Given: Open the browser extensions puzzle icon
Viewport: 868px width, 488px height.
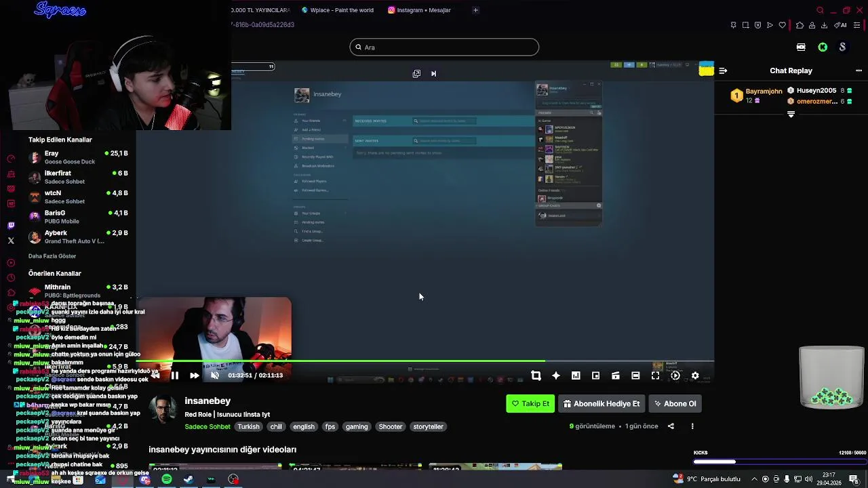Looking at the screenshot, I should pos(800,25).
